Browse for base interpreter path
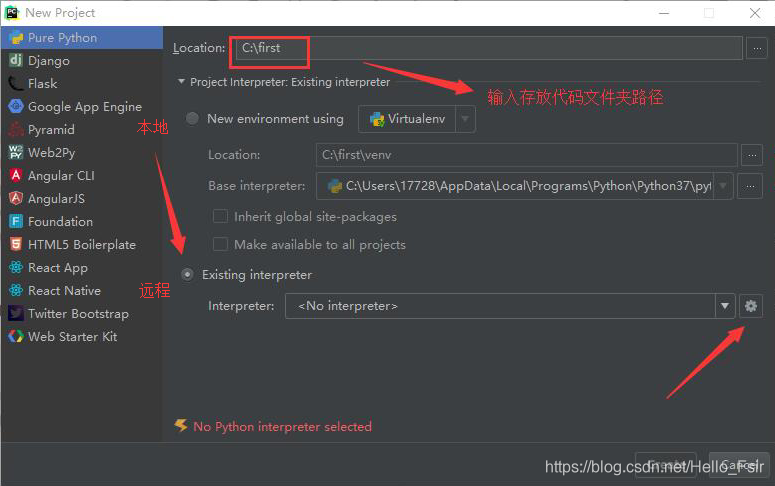This screenshot has width=775, height=486. click(x=750, y=186)
